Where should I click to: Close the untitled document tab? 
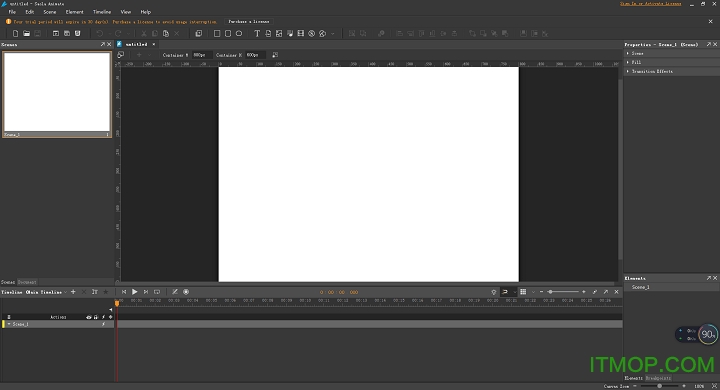point(154,45)
